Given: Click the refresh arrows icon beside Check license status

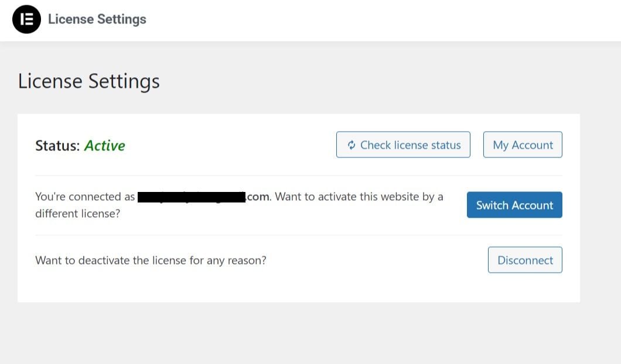Looking at the screenshot, I should pyautogui.click(x=352, y=145).
